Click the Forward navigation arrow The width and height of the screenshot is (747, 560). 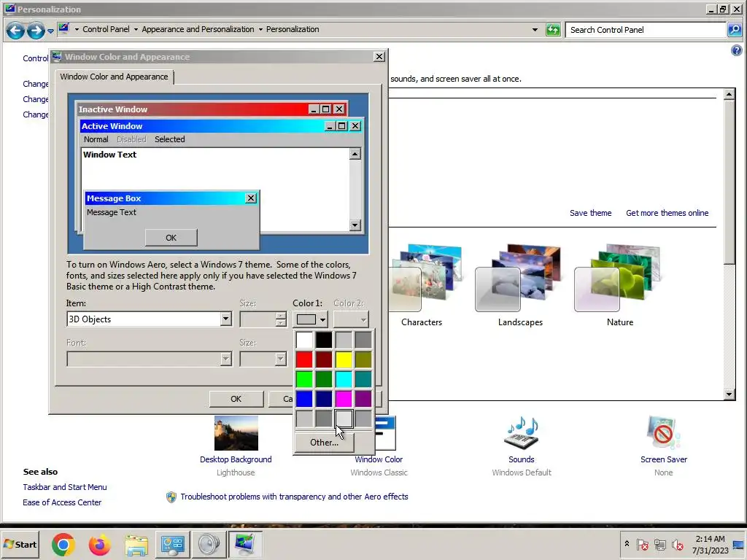[36, 31]
